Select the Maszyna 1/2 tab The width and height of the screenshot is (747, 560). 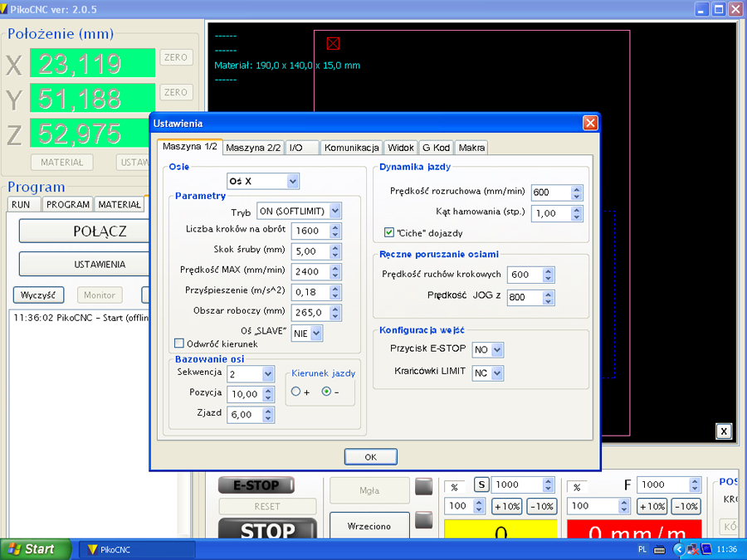click(189, 147)
